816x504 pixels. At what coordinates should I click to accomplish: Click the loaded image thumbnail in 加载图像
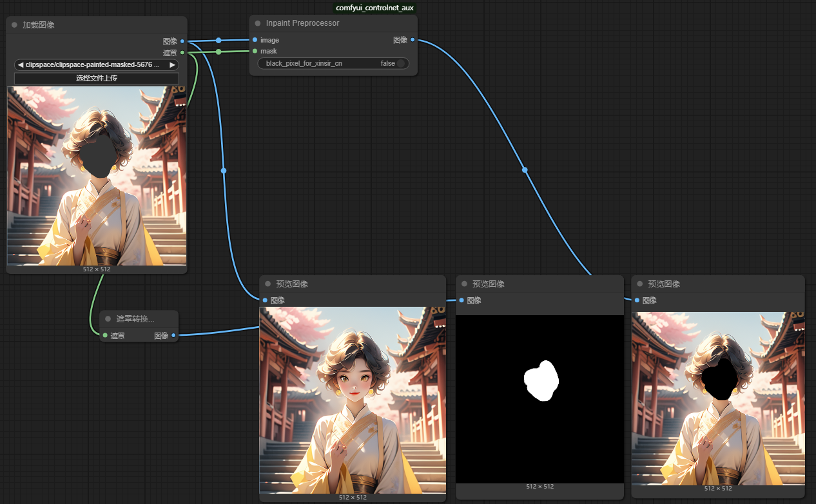pyautogui.click(x=97, y=175)
